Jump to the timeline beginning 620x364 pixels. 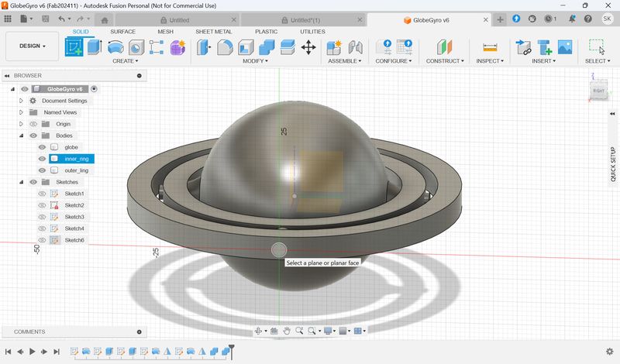click(8, 352)
